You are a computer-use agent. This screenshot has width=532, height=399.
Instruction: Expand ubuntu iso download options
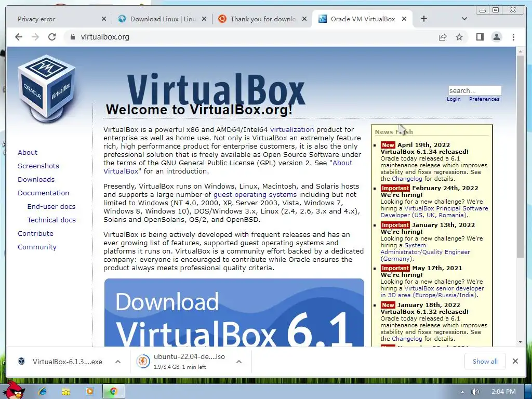pyautogui.click(x=239, y=362)
